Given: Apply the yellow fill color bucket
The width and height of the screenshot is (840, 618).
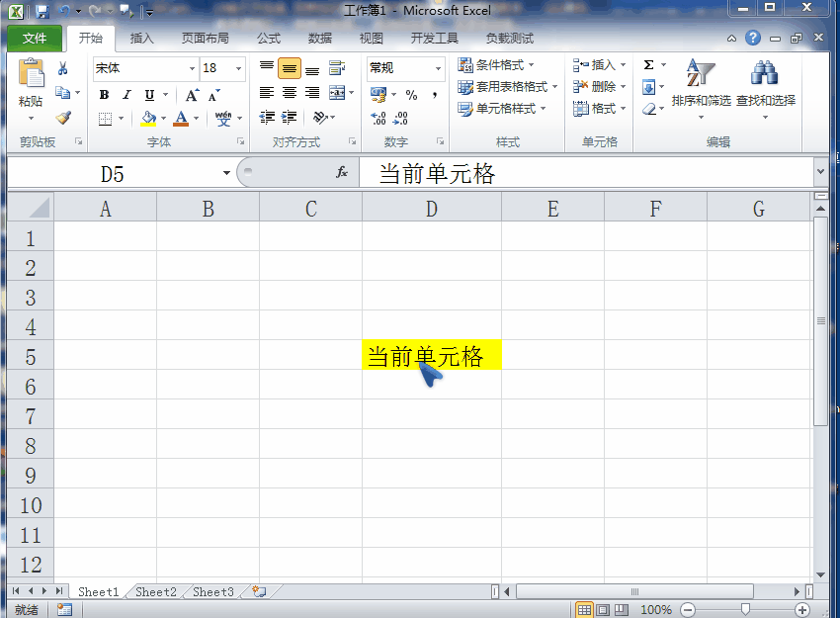Looking at the screenshot, I should coord(148,118).
